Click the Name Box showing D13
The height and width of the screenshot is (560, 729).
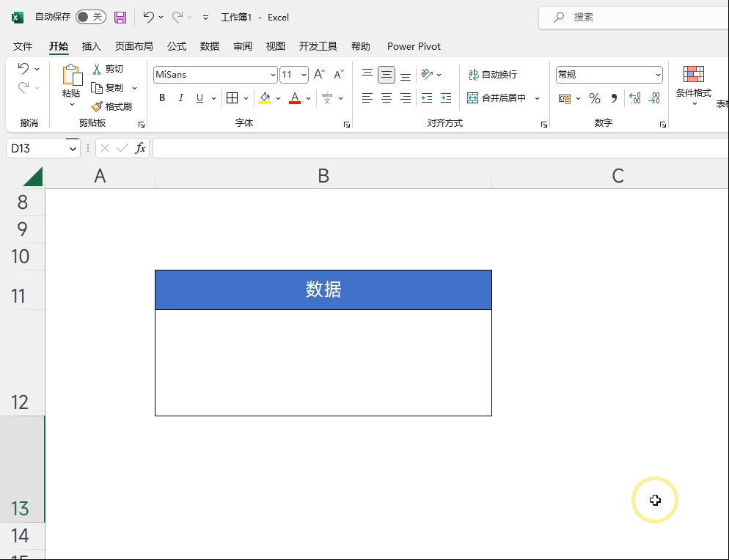click(x=43, y=148)
